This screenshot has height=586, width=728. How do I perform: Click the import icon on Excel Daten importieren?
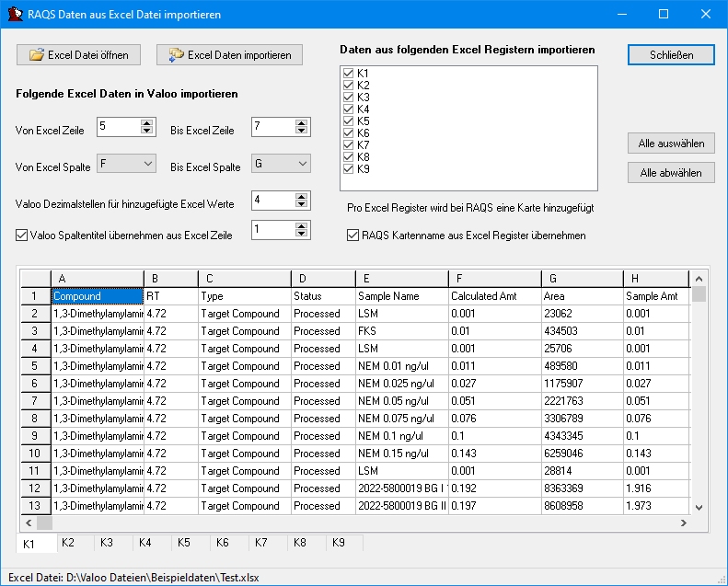coord(177,55)
